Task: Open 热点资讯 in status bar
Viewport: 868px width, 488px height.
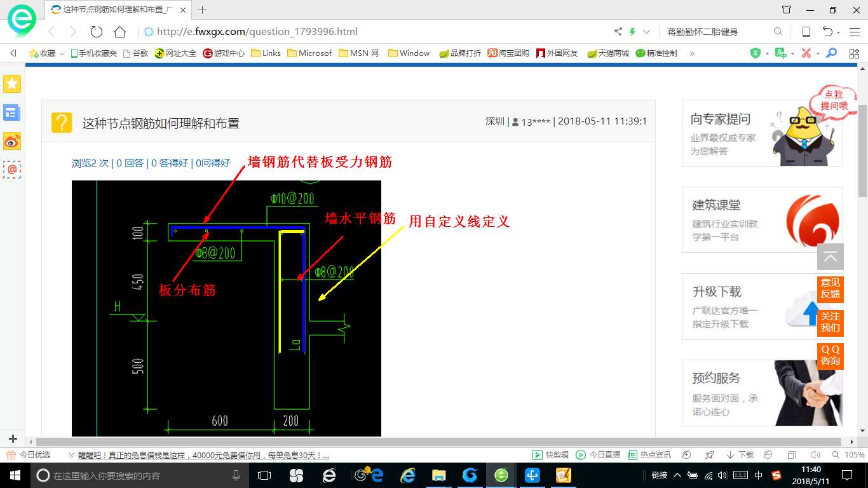Action: coord(649,455)
